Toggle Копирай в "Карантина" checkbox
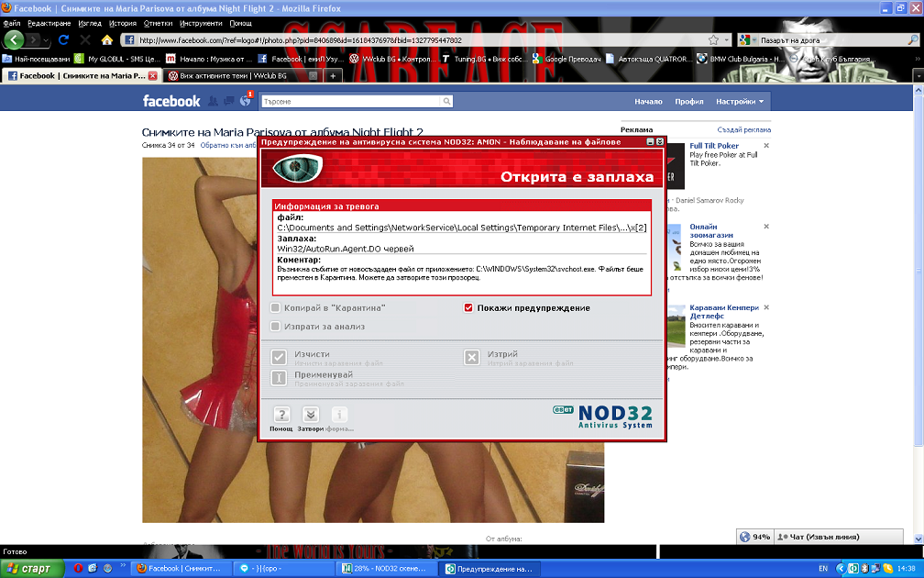Screen dimensions: 924x578 (275, 308)
